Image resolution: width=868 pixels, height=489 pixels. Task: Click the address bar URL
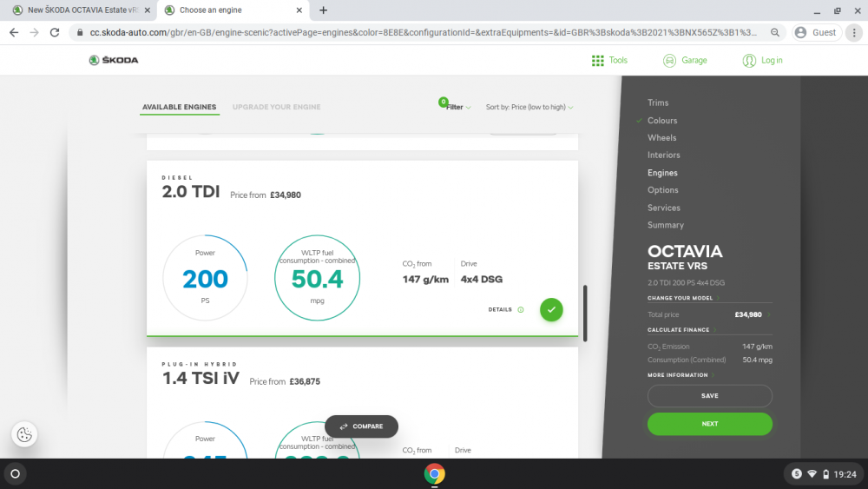tap(424, 33)
